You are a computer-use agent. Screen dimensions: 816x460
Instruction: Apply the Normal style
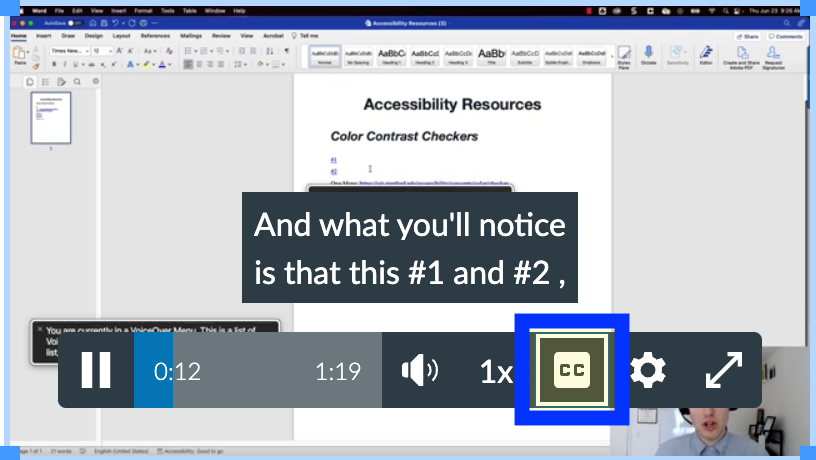pyautogui.click(x=325, y=56)
